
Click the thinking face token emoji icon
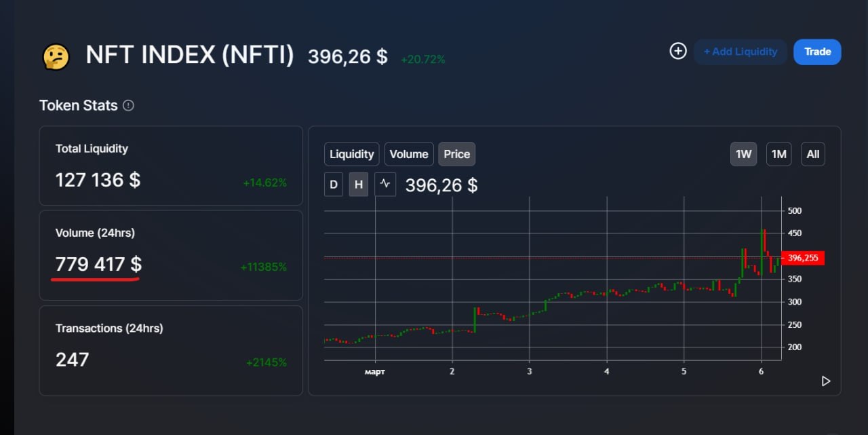pyautogui.click(x=56, y=57)
